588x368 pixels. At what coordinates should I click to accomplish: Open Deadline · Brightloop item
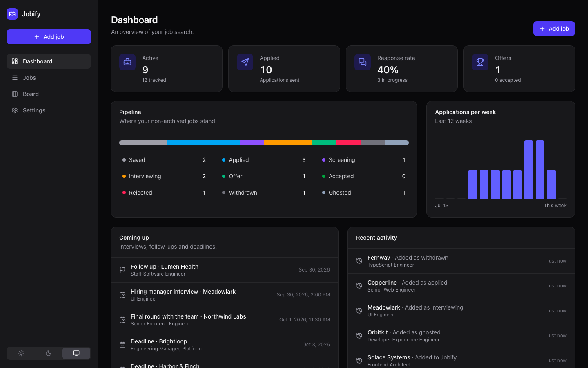225,345
